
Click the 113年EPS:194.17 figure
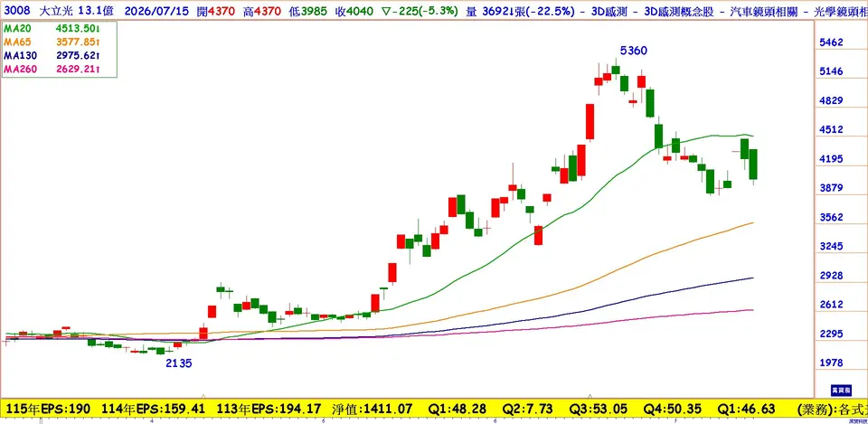(270, 409)
